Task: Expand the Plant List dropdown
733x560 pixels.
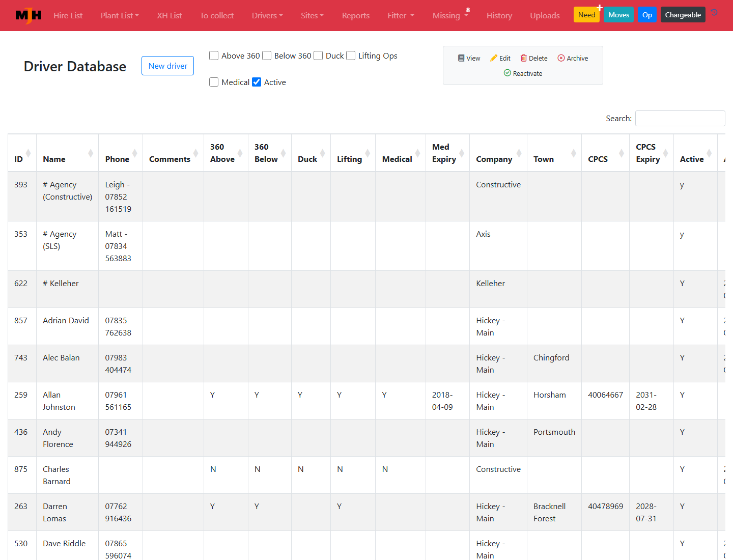Action: point(120,15)
